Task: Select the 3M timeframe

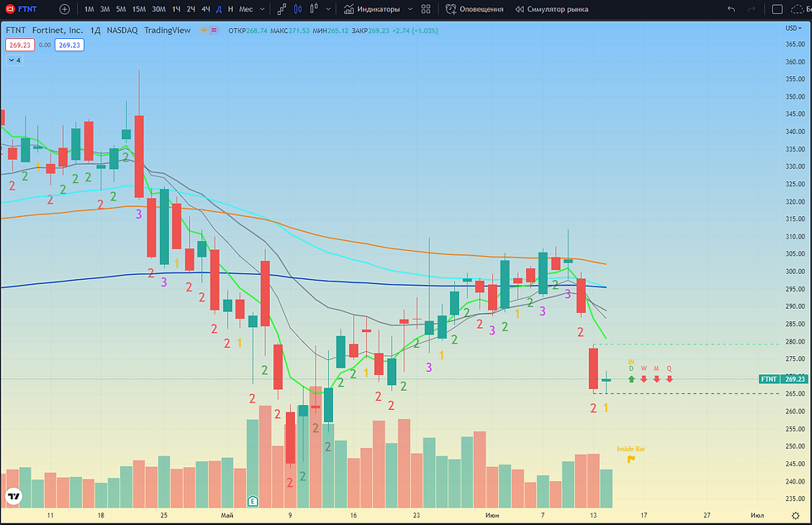Action: click(104, 9)
